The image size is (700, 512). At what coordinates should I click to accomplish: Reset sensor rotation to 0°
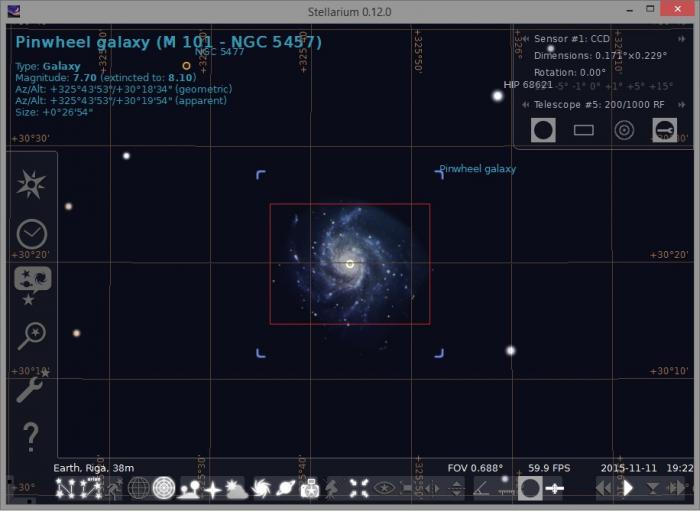coord(593,86)
